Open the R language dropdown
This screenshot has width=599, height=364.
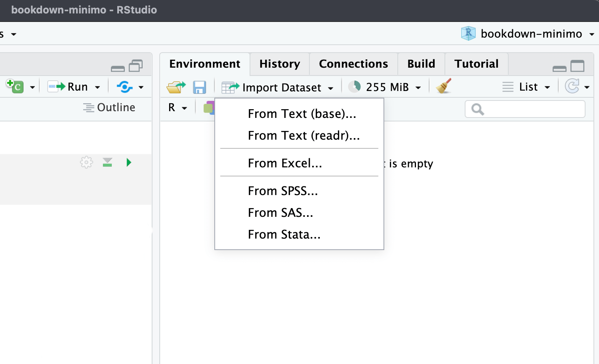click(177, 108)
